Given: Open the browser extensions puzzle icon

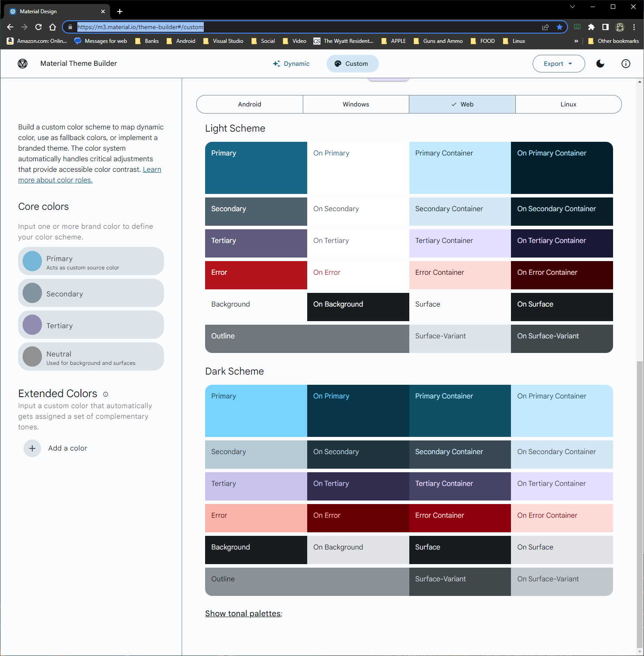Looking at the screenshot, I should pyautogui.click(x=591, y=27).
